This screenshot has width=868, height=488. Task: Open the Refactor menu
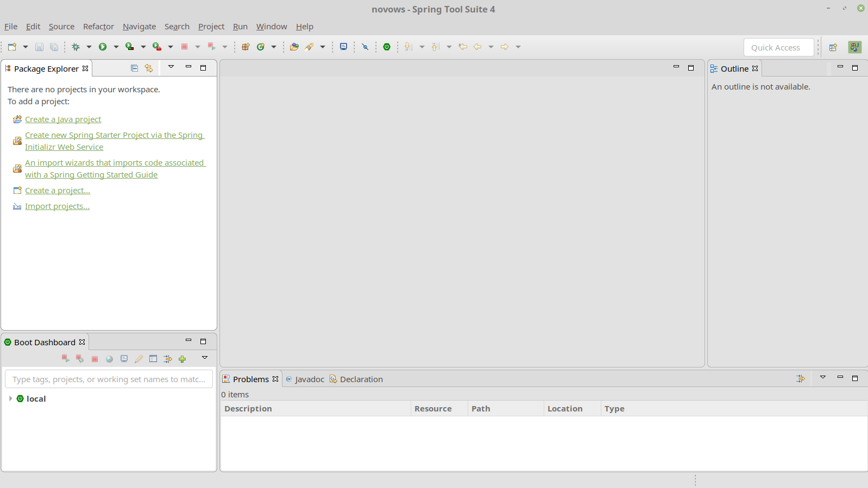(x=98, y=27)
